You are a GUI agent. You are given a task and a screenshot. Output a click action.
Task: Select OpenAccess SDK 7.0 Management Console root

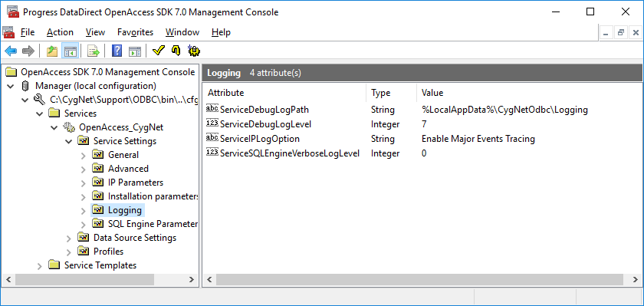[107, 72]
